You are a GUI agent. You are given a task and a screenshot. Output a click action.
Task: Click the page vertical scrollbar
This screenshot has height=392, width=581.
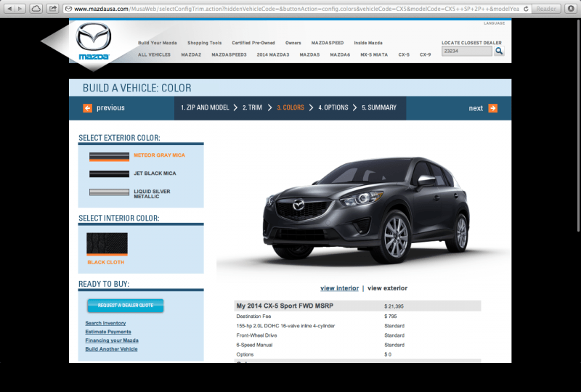tap(578, 126)
